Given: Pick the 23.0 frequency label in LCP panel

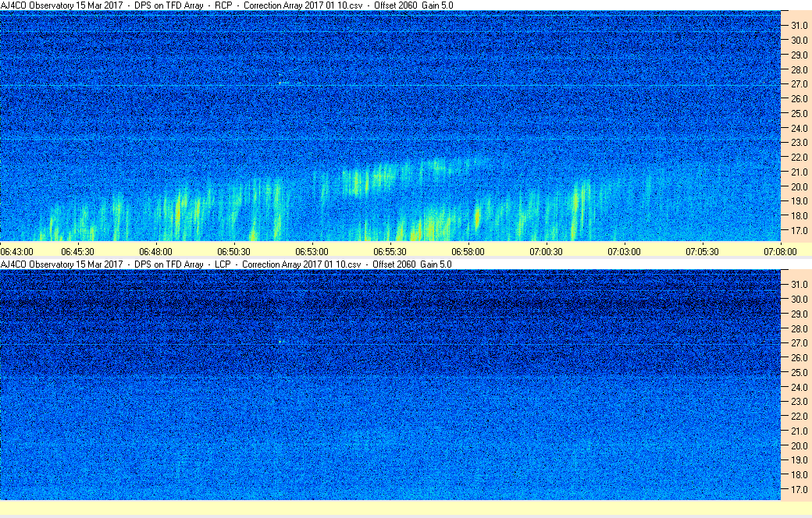Looking at the screenshot, I should pos(799,402).
